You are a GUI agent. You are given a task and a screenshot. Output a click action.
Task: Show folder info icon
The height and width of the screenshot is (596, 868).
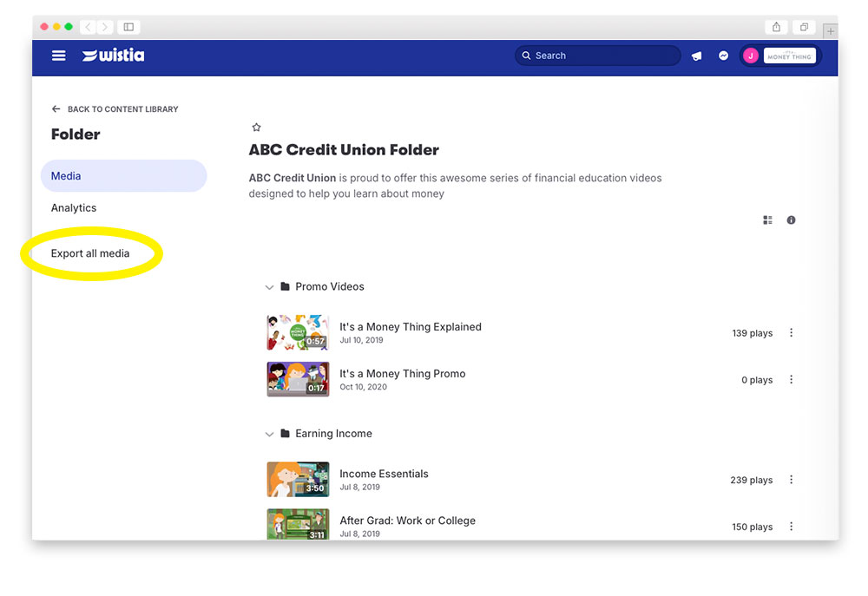click(x=791, y=220)
